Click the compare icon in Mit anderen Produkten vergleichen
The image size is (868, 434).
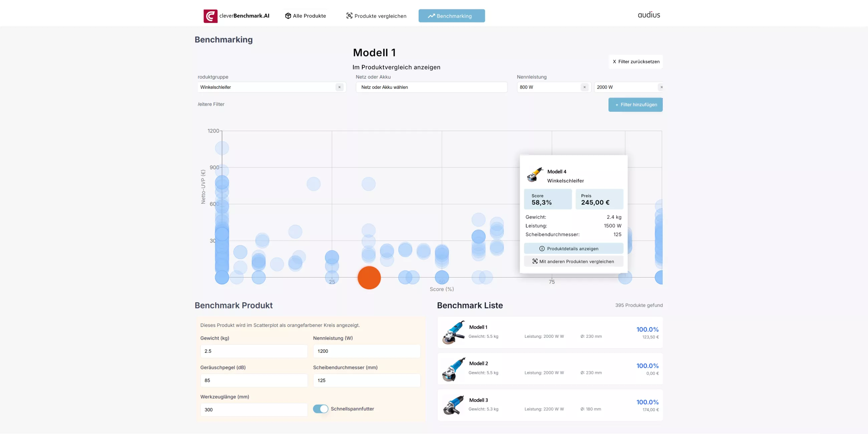pyautogui.click(x=535, y=261)
